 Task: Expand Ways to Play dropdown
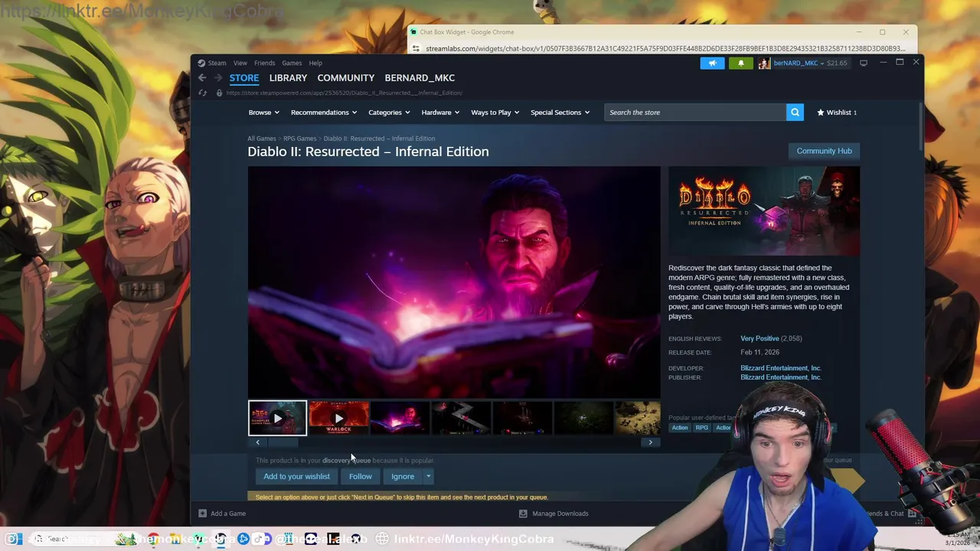coord(495,112)
